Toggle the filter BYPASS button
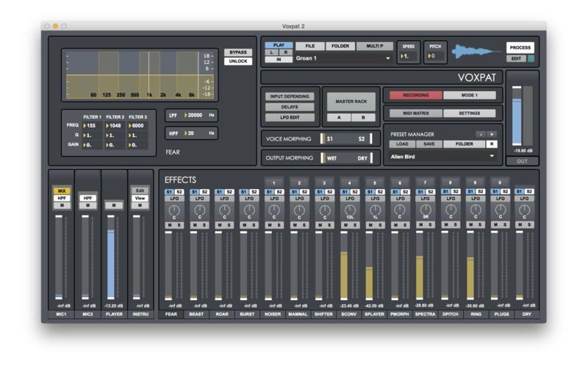Image resolution: width=588 pixels, height=367 pixels. click(237, 52)
